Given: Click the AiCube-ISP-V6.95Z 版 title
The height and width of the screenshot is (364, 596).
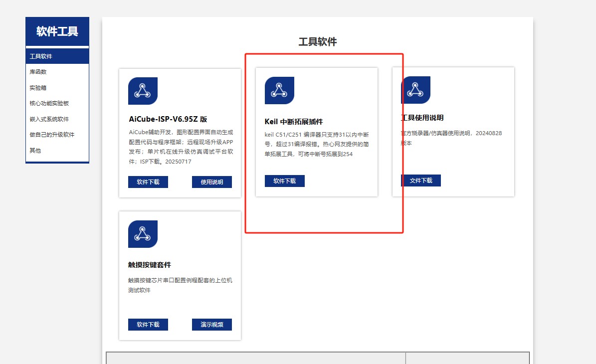Looking at the screenshot, I should pyautogui.click(x=168, y=119).
